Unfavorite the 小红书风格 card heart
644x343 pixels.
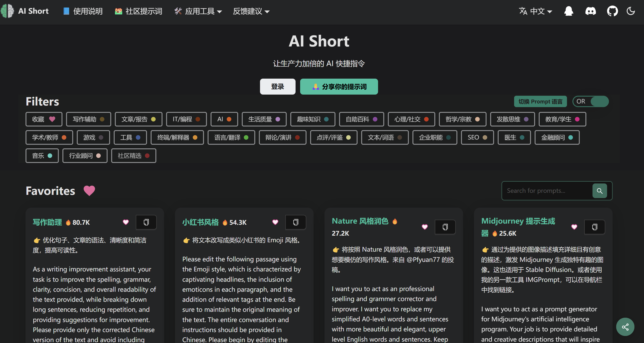pos(275,222)
